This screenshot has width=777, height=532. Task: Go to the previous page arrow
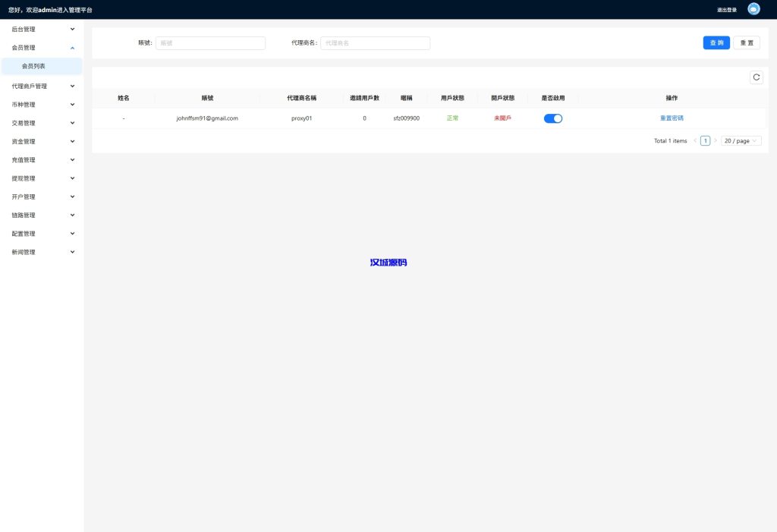coord(695,141)
